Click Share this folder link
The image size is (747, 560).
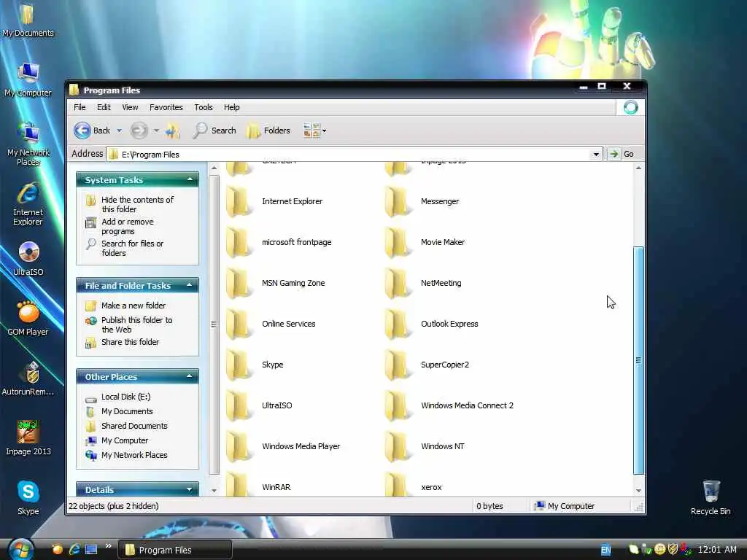click(130, 342)
